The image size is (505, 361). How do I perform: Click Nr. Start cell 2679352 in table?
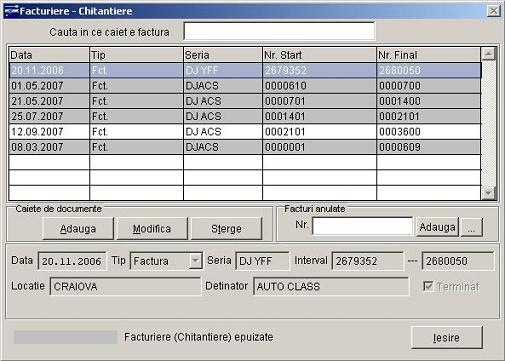click(x=319, y=70)
